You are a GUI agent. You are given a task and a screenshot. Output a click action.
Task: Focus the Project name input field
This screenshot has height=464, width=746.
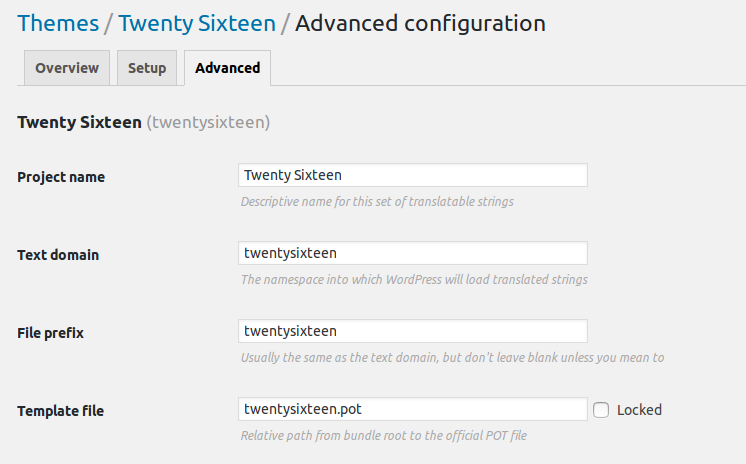tap(412, 175)
